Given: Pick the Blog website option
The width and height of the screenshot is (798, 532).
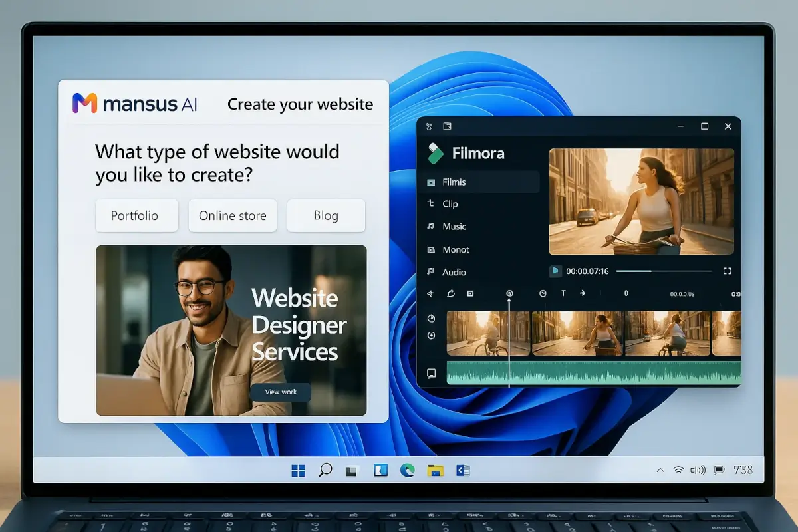Looking at the screenshot, I should tap(326, 216).
